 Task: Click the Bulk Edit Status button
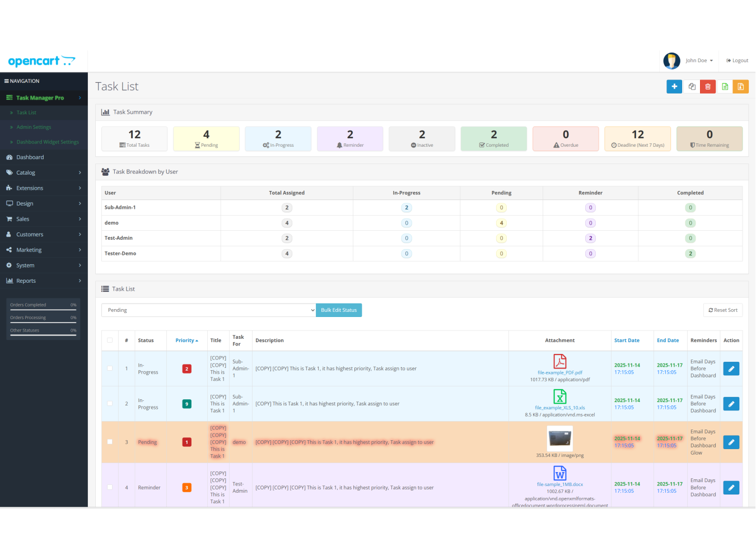tap(339, 310)
